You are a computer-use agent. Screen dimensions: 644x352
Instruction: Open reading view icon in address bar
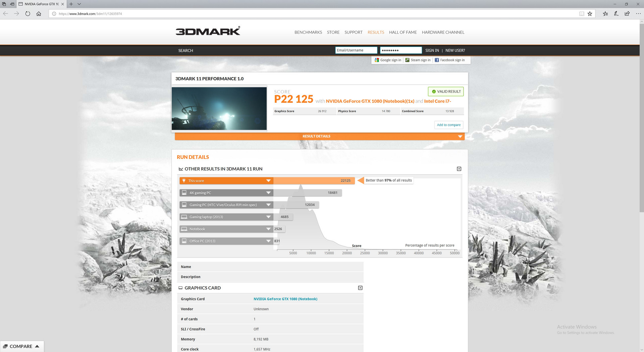pyautogui.click(x=582, y=14)
